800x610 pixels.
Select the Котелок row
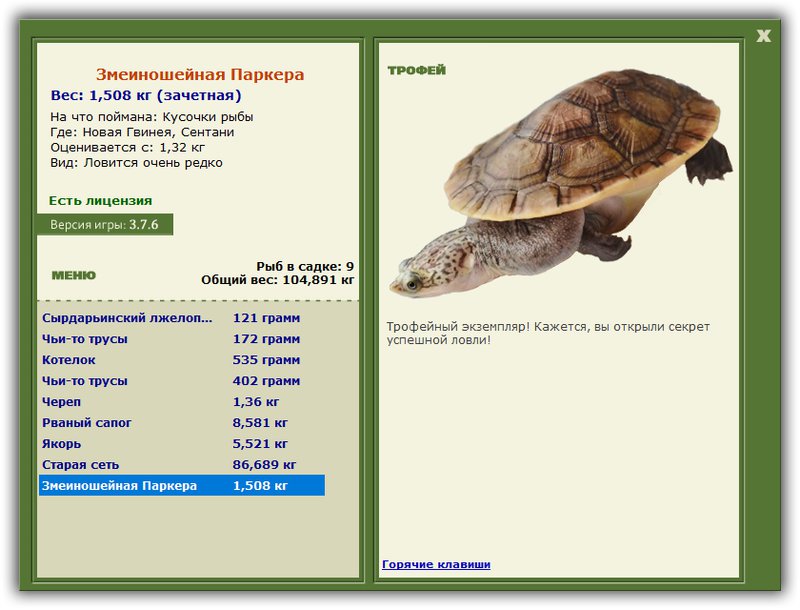[x=182, y=360]
